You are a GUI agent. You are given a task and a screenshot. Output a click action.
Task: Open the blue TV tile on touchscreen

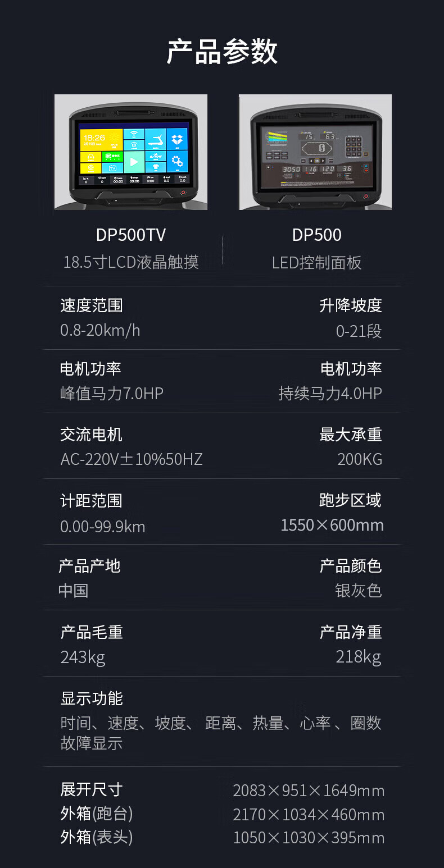coord(112,167)
